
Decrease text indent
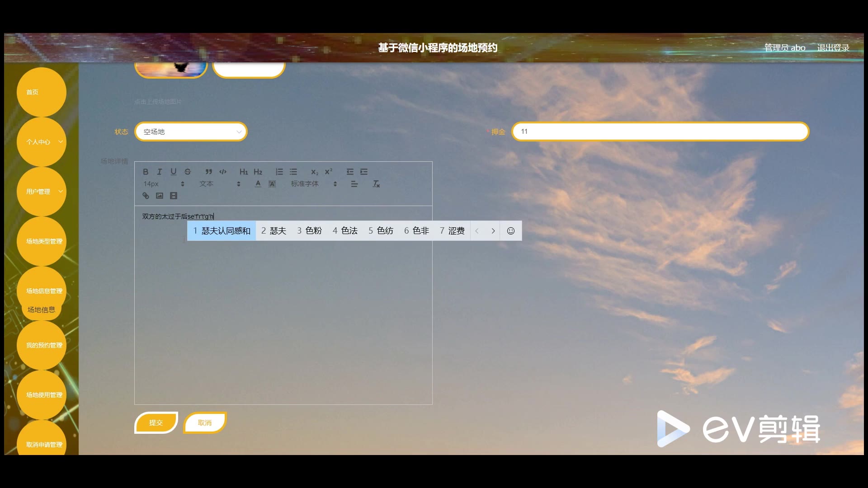350,172
